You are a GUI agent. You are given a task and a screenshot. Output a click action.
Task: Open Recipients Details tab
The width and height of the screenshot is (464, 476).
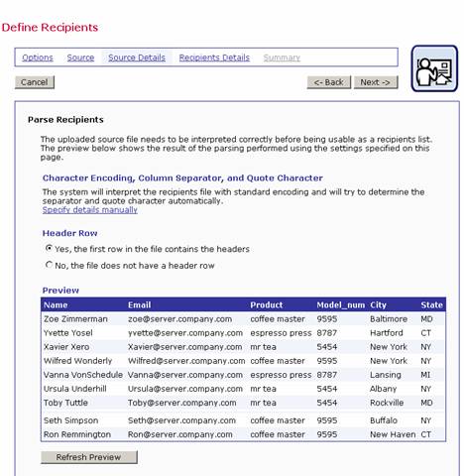[214, 58]
